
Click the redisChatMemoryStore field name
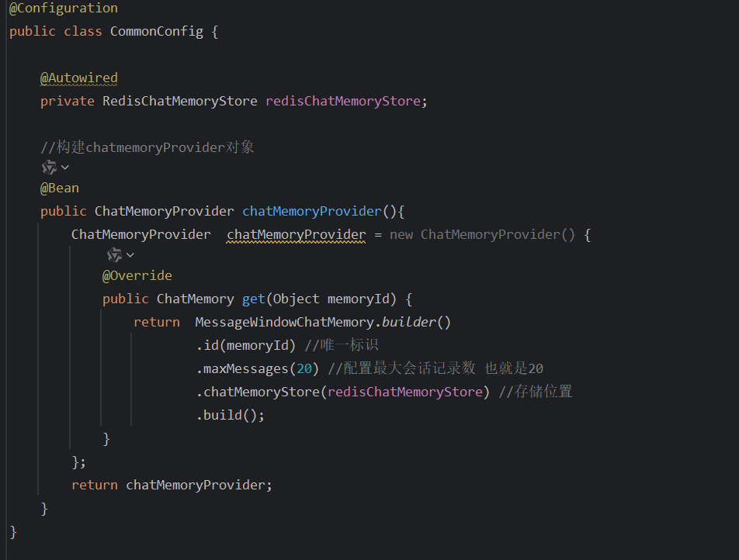tap(343, 101)
